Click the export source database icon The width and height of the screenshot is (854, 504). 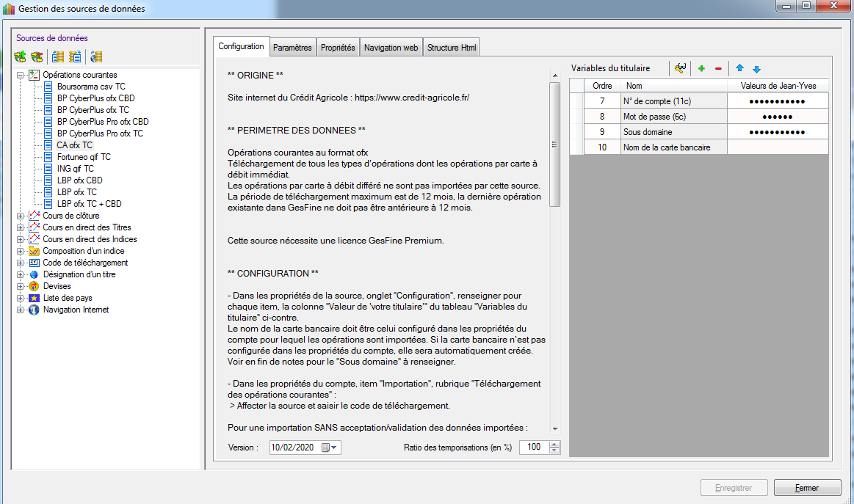[x=74, y=56]
